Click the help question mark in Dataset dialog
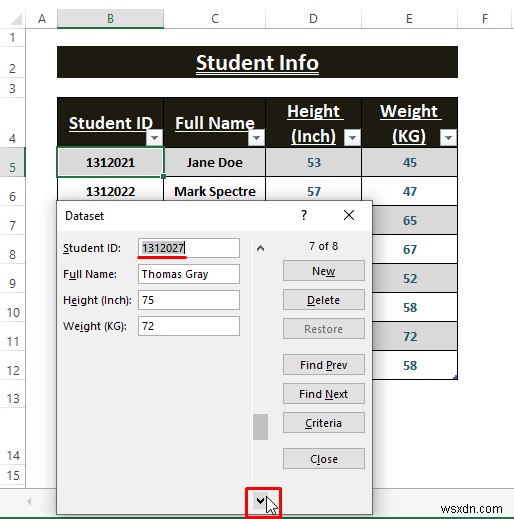Screen dimensions: 514x519 tap(304, 215)
